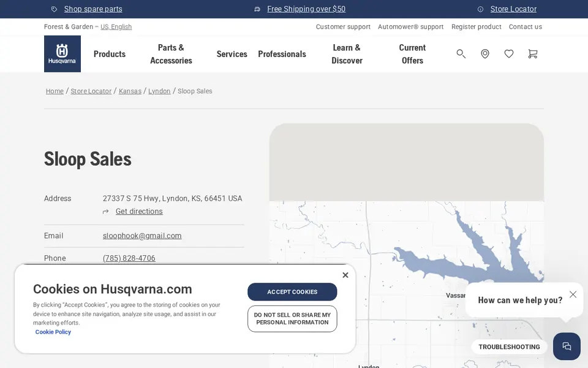Screen dimensions: 588x368
Task: Click the truck icon beside Free Shipping
Action: click(x=257, y=9)
